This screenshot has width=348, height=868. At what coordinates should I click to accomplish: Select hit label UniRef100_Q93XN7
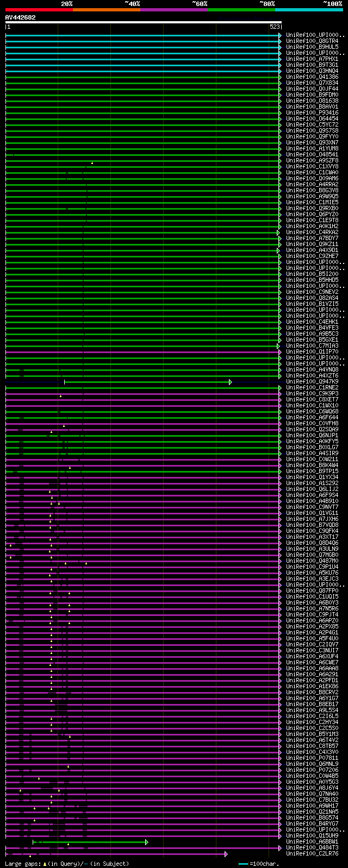click(x=312, y=143)
